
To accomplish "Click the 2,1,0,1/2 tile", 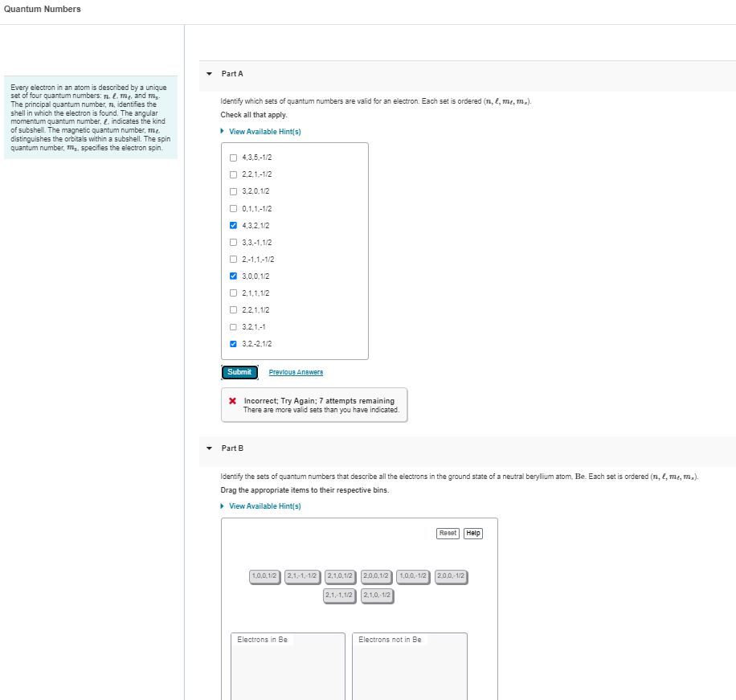I will tap(340, 576).
